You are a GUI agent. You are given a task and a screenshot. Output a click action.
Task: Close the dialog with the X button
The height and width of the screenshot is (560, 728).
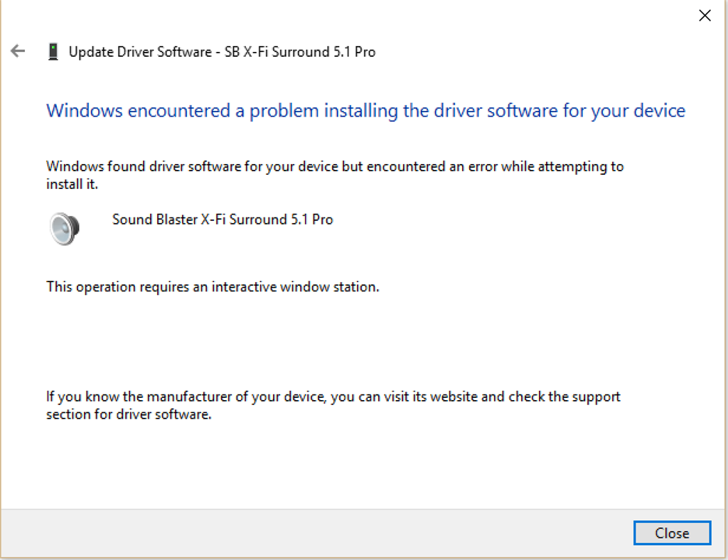pyautogui.click(x=705, y=16)
